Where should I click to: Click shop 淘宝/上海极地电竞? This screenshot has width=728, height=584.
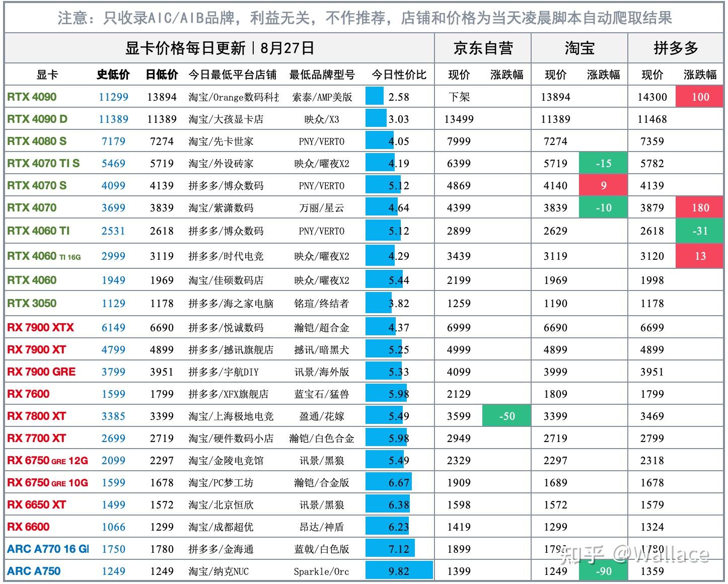(x=231, y=416)
